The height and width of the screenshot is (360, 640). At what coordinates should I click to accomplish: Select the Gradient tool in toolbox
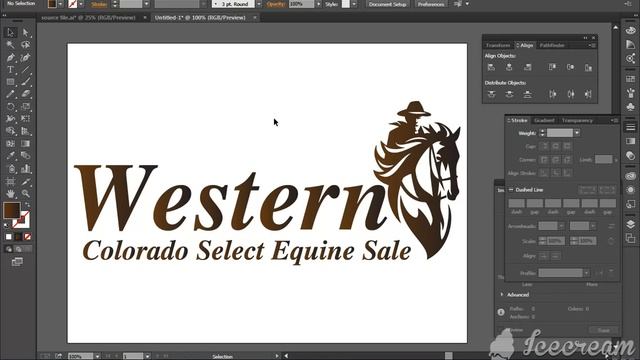pyautogui.click(x=26, y=144)
